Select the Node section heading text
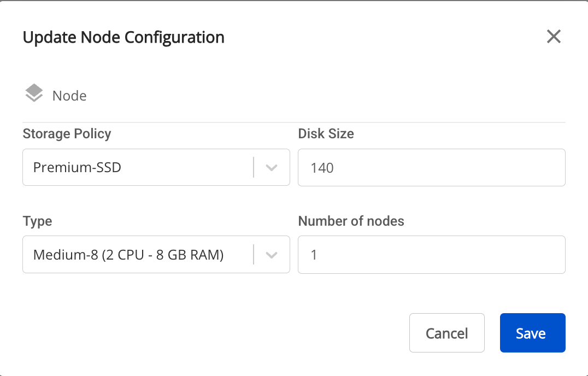This screenshot has width=588, height=376. tap(69, 96)
